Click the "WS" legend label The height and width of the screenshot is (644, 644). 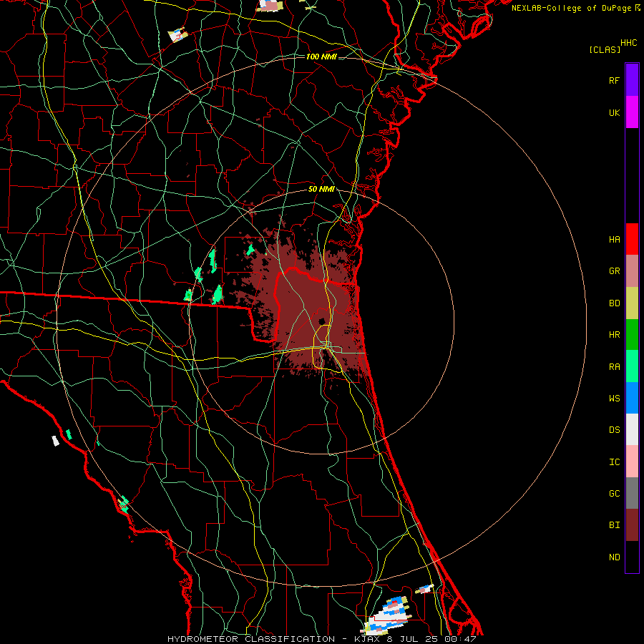[x=614, y=398]
